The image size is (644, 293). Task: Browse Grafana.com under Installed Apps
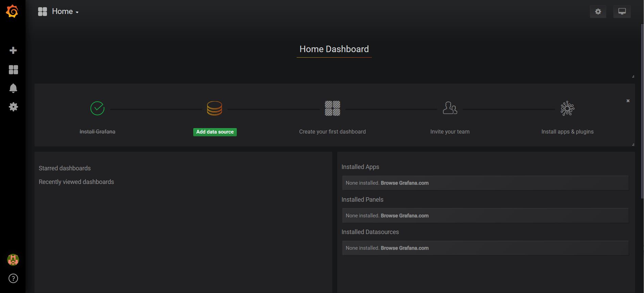click(x=404, y=183)
